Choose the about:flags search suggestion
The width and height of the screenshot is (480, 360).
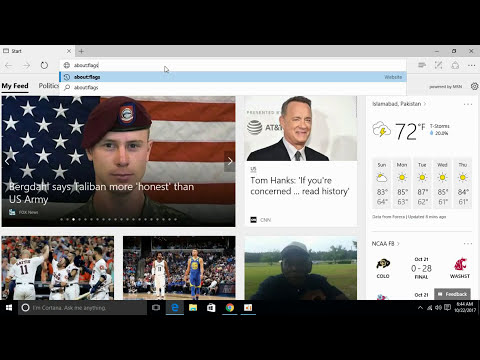pos(233,87)
